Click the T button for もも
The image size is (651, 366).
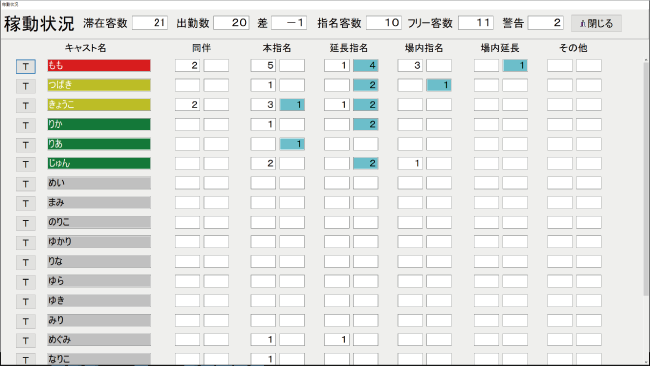point(26,66)
